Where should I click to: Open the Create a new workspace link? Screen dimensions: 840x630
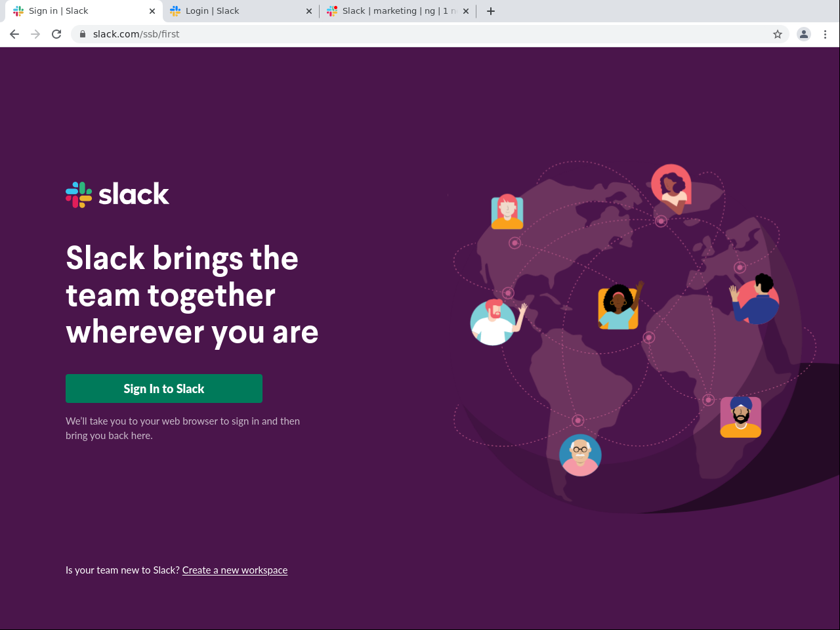(235, 570)
